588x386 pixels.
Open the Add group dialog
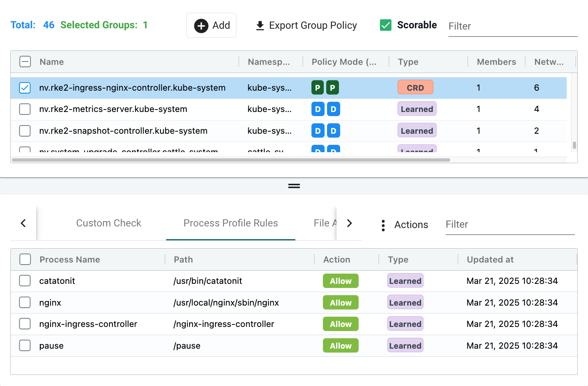point(211,25)
